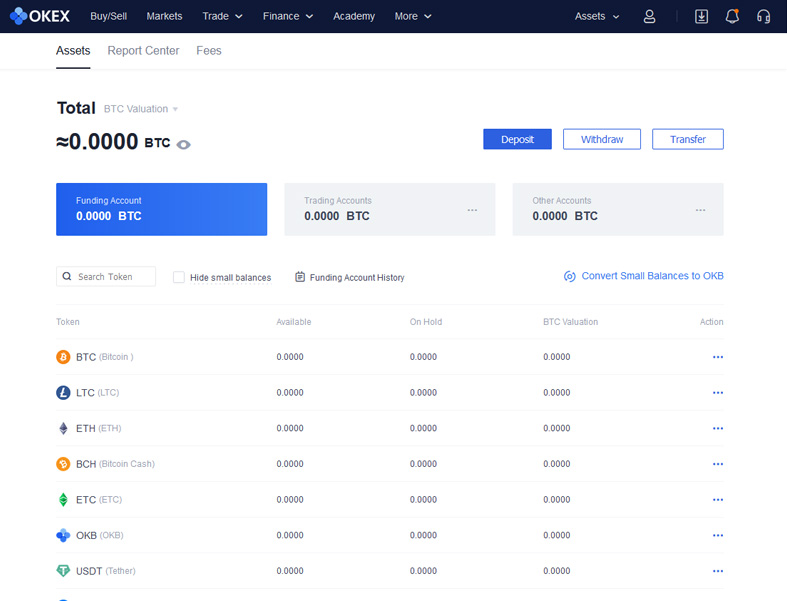This screenshot has width=787, height=601.
Task: Open Trading Accounts more options dots
Action: coord(472,210)
